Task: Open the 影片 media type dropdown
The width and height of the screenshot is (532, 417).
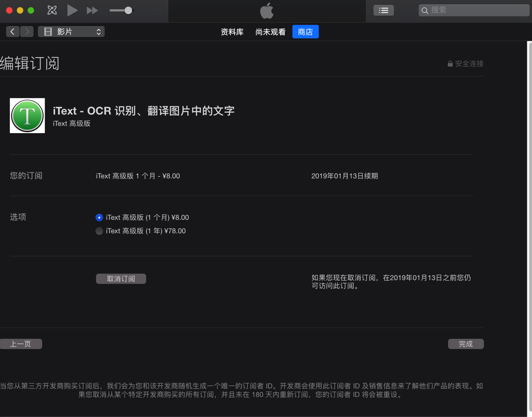Action: [x=71, y=32]
